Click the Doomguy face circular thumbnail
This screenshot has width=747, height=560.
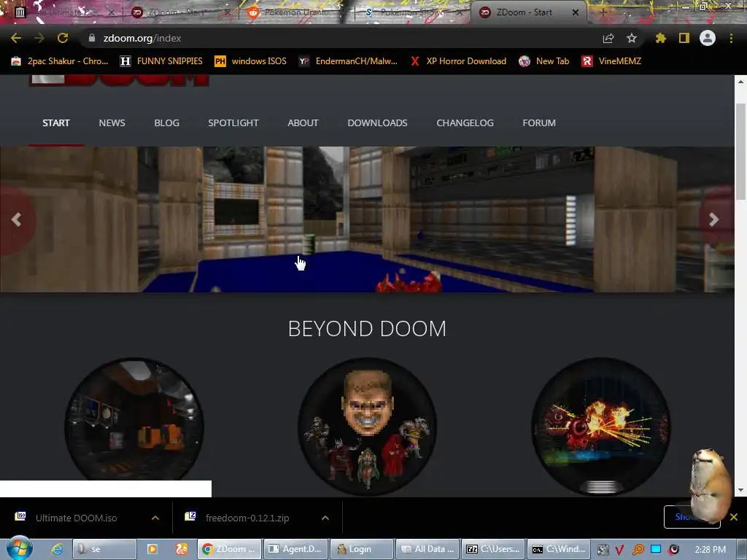(368, 427)
